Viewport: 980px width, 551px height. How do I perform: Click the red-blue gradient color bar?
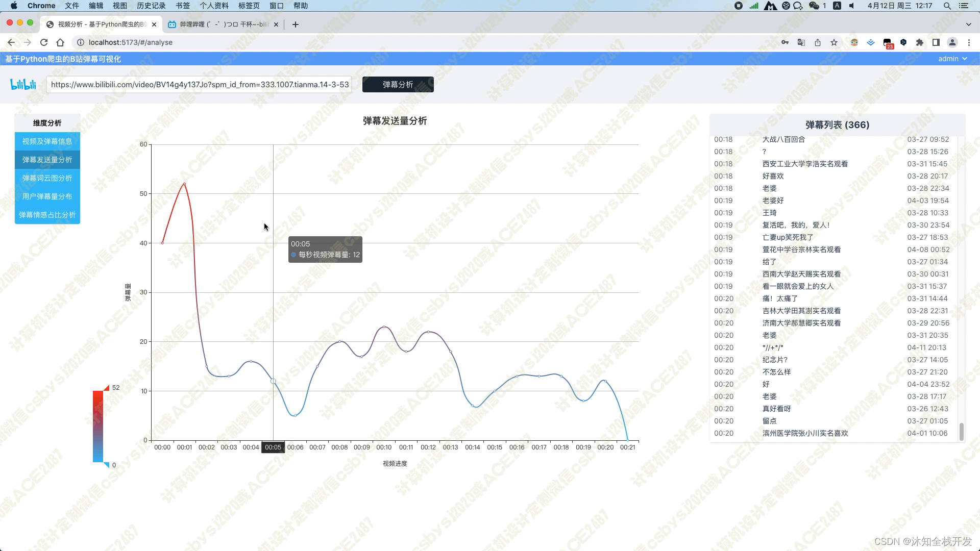coord(98,427)
